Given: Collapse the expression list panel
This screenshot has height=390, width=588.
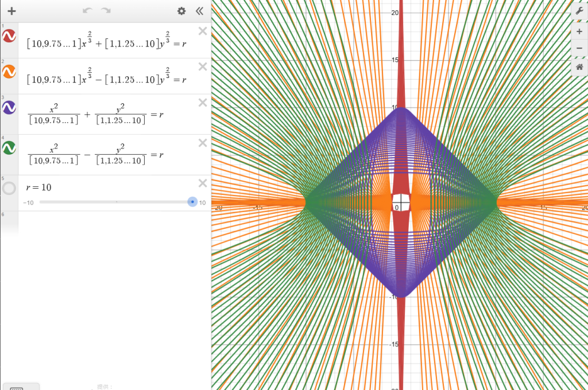Looking at the screenshot, I should (x=199, y=11).
